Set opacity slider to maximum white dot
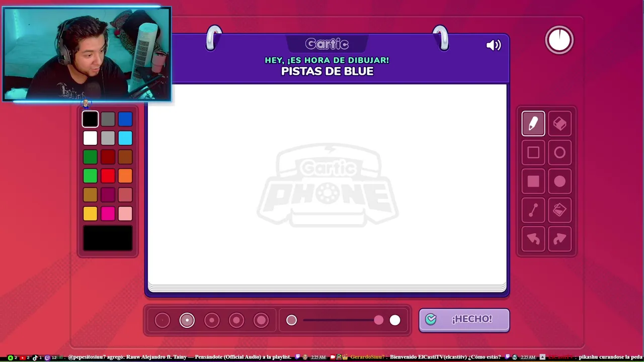The height and width of the screenshot is (362, 644). click(395, 320)
